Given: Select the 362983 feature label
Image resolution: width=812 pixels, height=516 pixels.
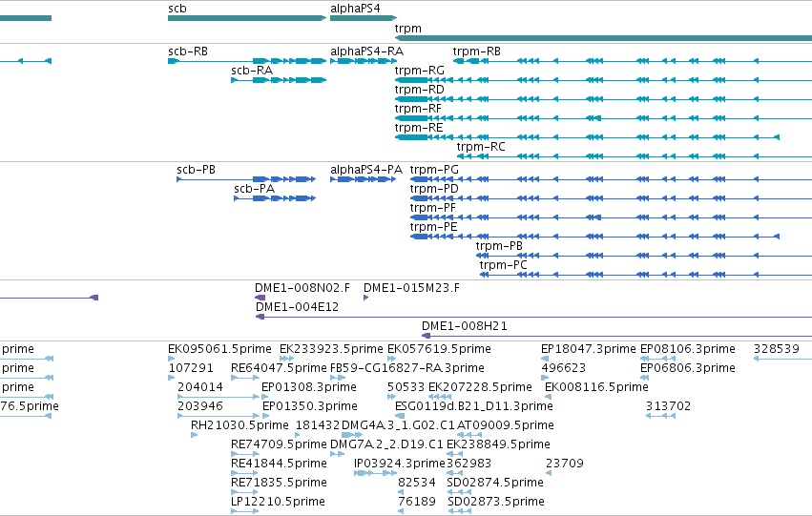Looking at the screenshot, I should point(468,464).
